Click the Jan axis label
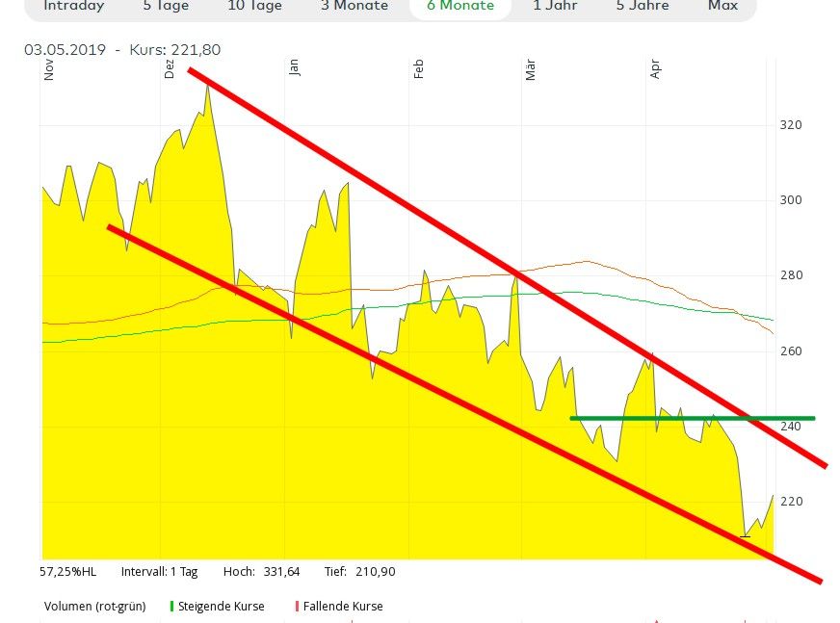The height and width of the screenshot is (623, 840). pyautogui.click(x=294, y=67)
